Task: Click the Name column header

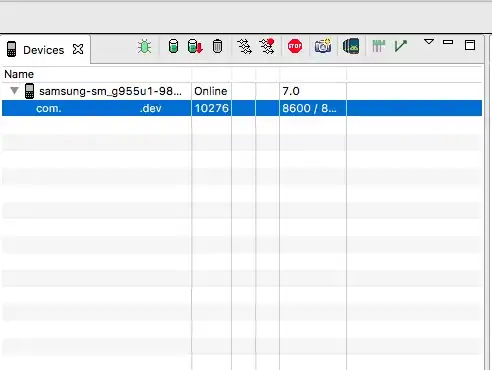Action: click(x=19, y=74)
